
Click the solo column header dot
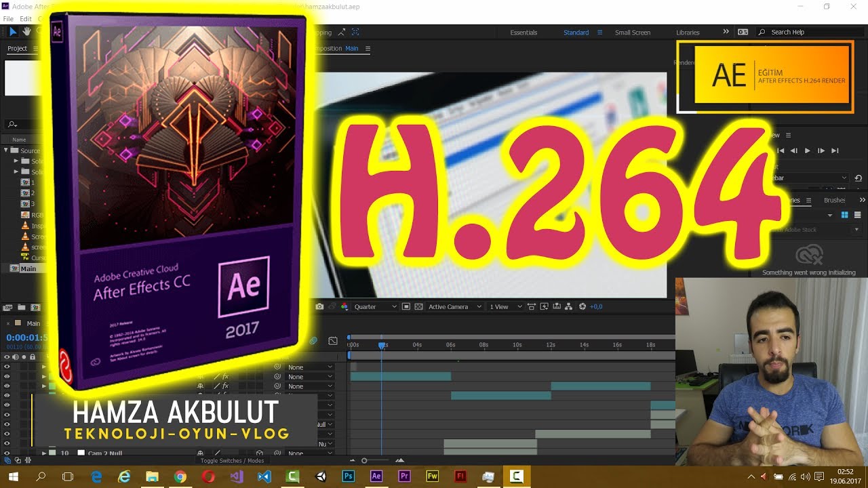pyautogui.click(x=24, y=357)
